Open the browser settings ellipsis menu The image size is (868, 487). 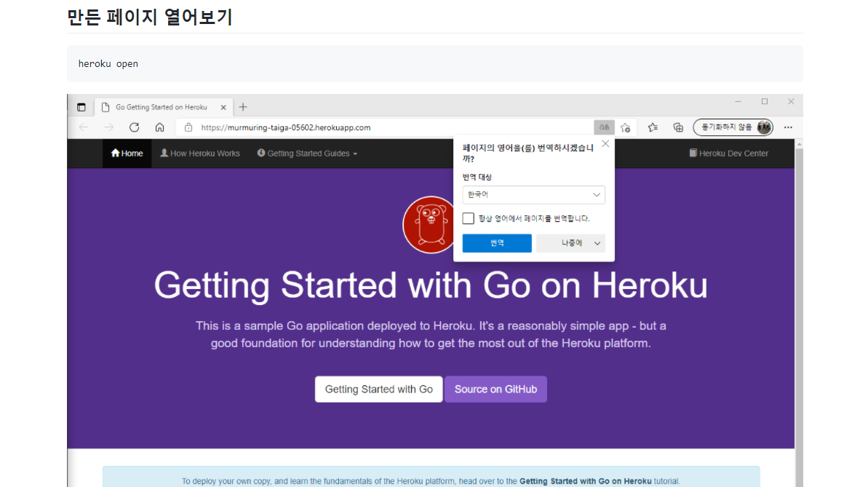pyautogui.click(x=788, y=127)
